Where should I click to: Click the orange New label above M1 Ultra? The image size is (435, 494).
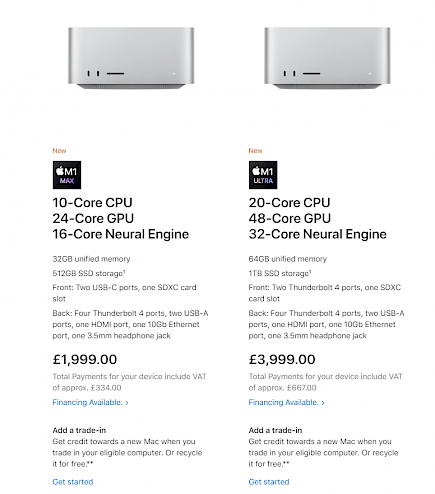pyautogui.click(x=255, y=151)
